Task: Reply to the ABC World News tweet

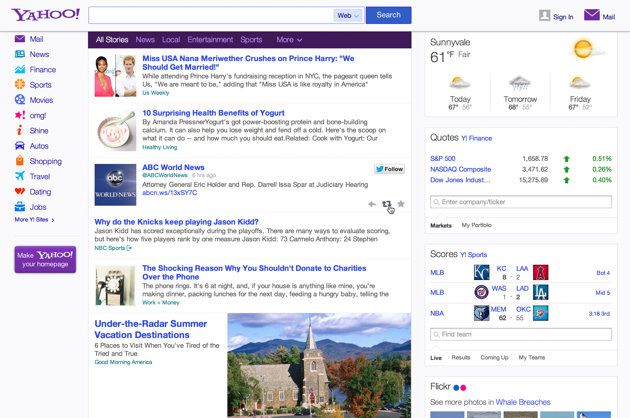Action: coord(372,204)
